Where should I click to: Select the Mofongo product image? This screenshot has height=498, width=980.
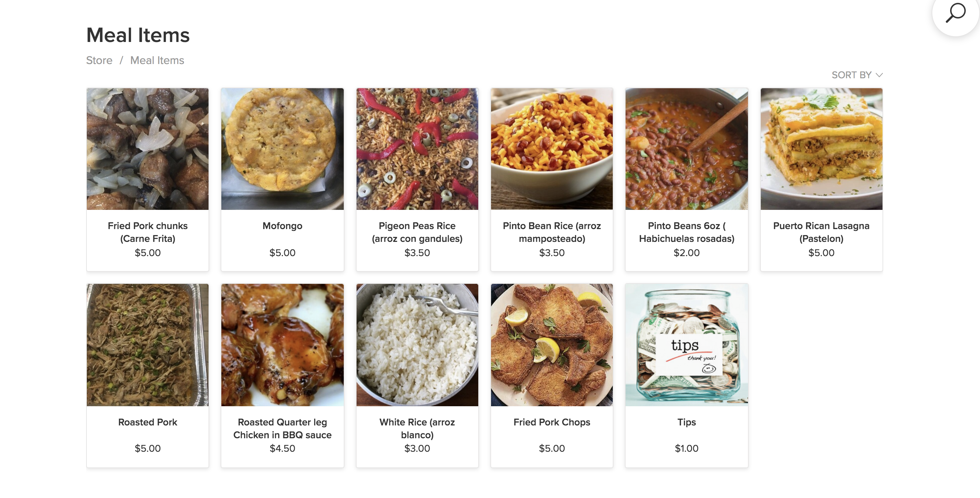click(282, 149)
